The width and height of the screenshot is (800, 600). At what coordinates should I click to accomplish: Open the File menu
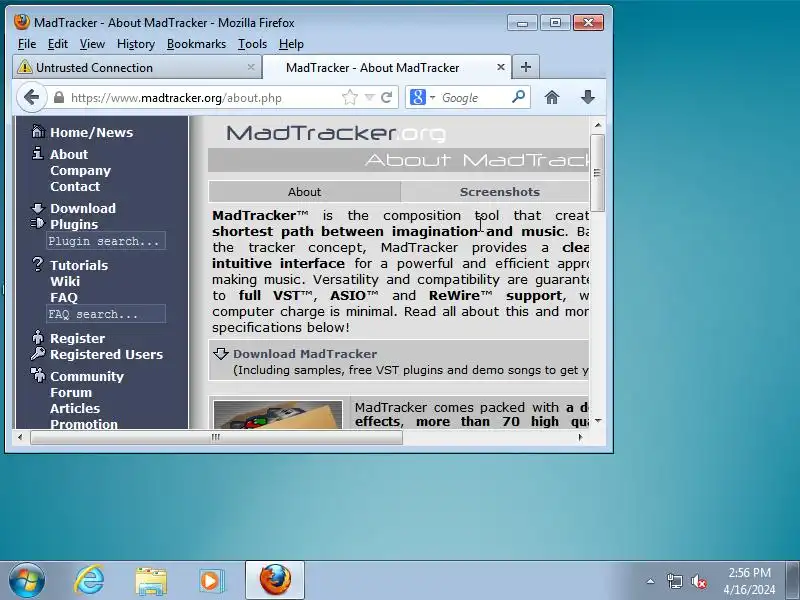click(x=27, y=44)
